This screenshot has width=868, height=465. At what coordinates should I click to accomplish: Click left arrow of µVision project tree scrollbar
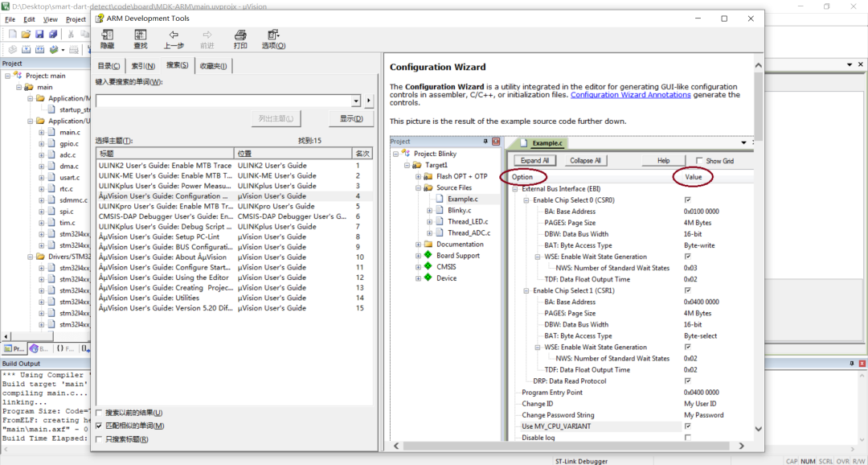tap(6, 336)
